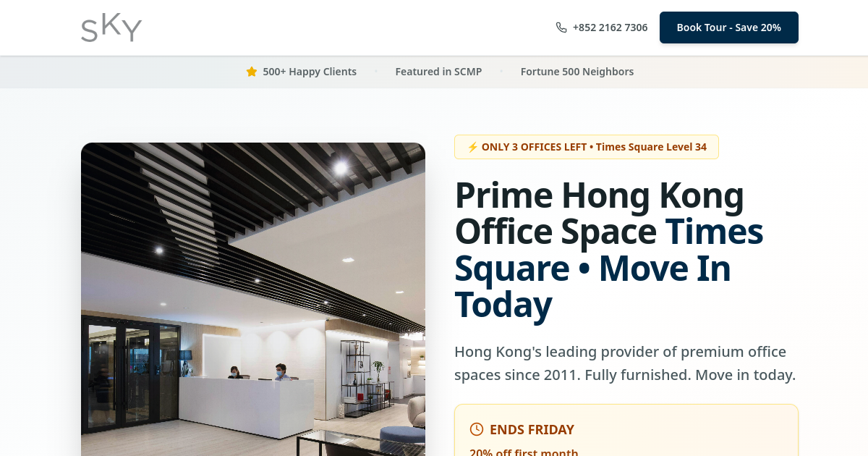Select the 500+ Happy Clients label
Screen dimensions: 868x456
coord(310,72)
